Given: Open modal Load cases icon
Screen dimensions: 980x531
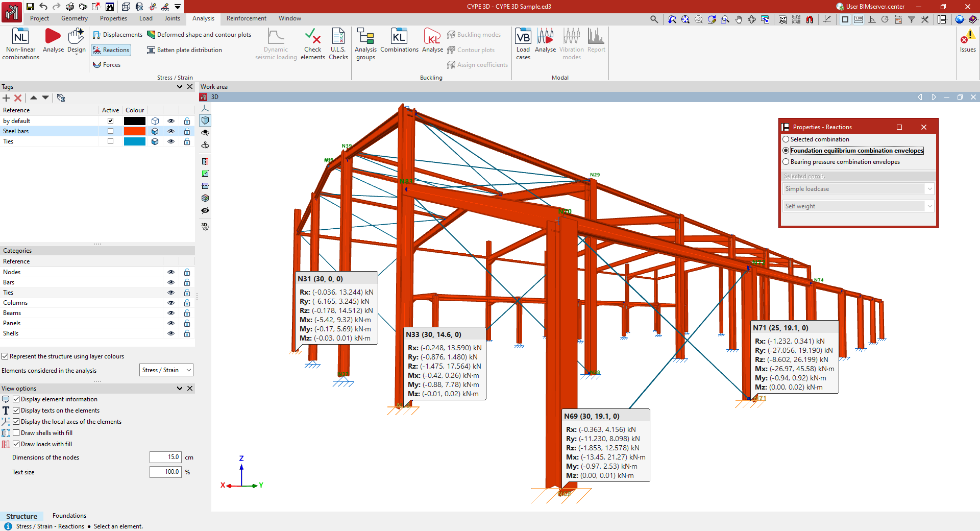Looking at the screenshot, I should (523, 37).
